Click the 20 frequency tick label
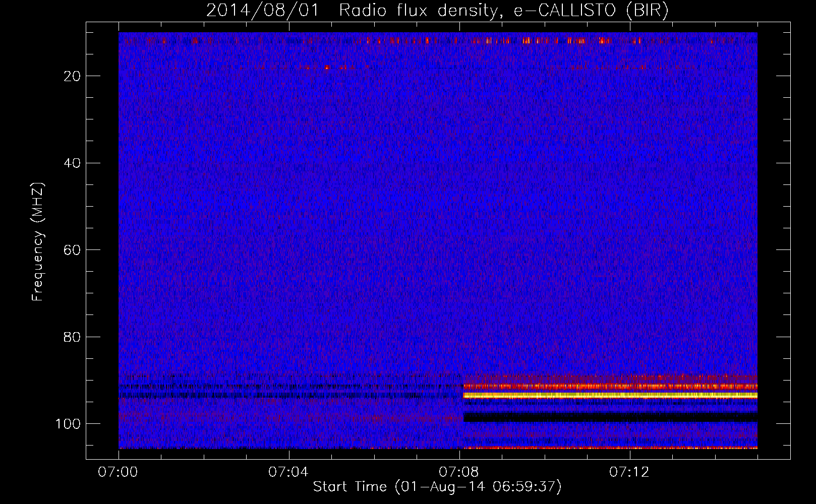The image size is (816, 504). pos(72,76)
